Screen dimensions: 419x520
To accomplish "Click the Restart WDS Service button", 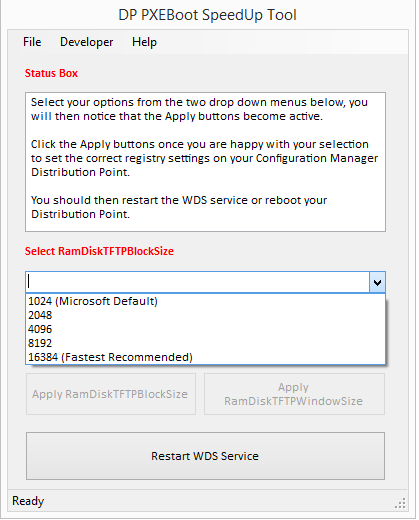I will 205,456.
